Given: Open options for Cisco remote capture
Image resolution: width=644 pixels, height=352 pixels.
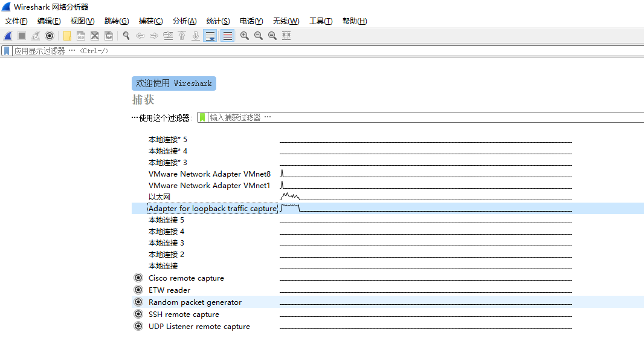Looking at the screenshot, I should tap(138, 278).
